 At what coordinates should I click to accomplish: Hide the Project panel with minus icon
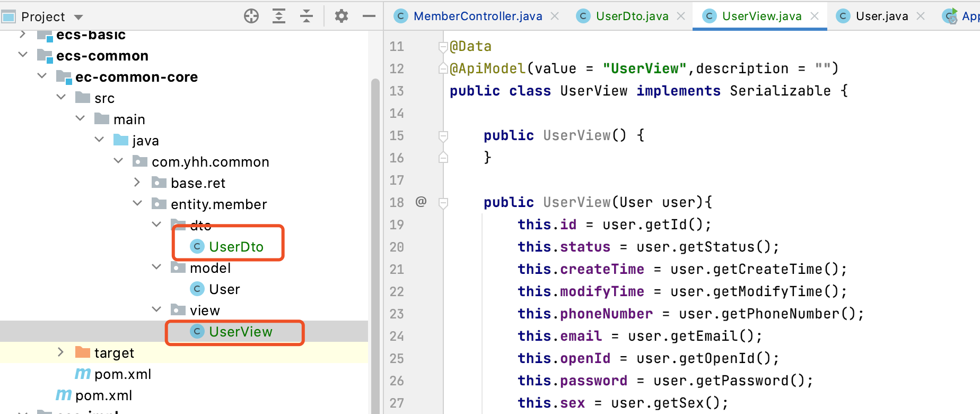[x=369, y=16]
